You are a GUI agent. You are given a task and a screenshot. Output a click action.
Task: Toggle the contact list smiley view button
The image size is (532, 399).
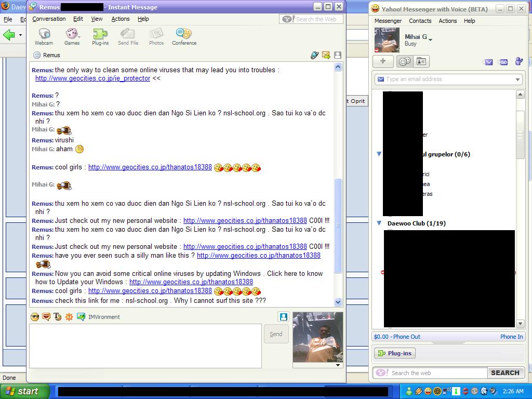pos(405,61)
